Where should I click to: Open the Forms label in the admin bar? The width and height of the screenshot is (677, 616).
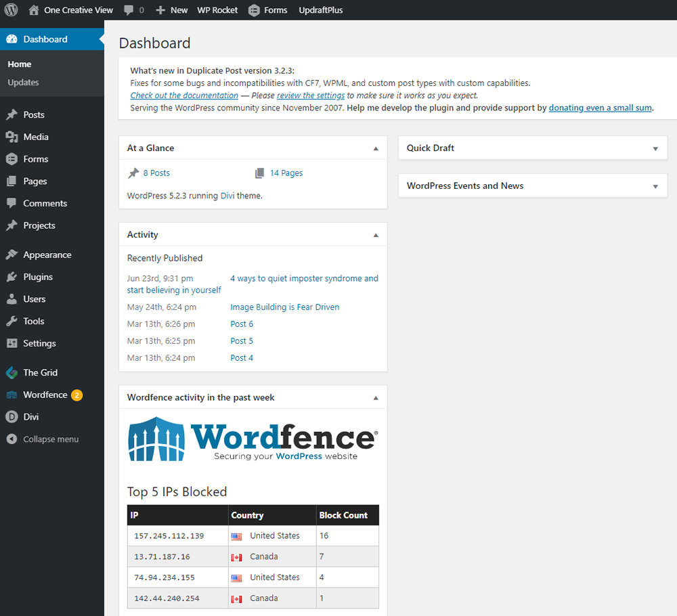[276, 10]
